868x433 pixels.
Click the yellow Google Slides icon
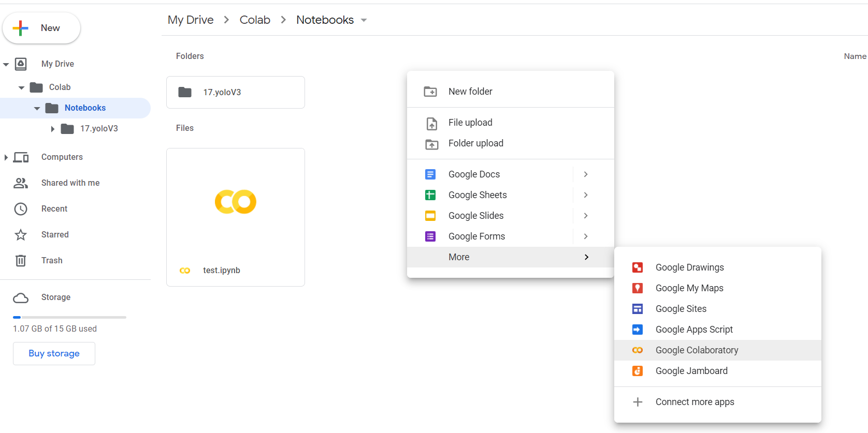[430, 216]
